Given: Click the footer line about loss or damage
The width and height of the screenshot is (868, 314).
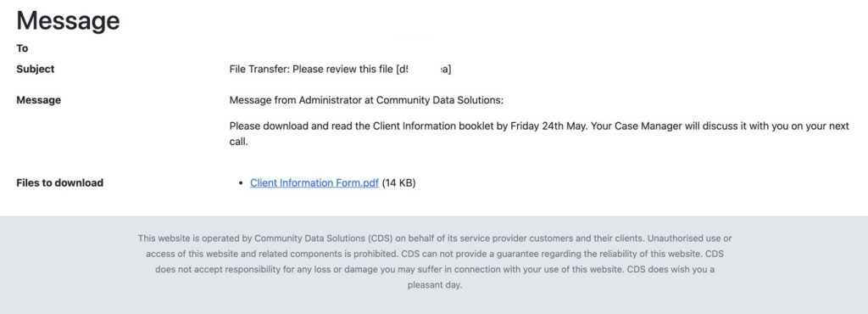Looking at the screenshot, I should [435, 270].
